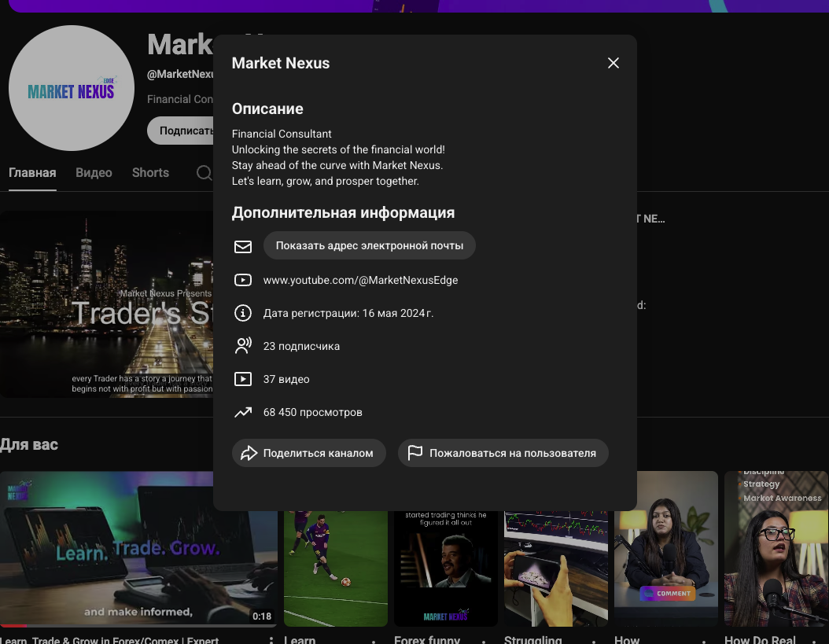Open the Messi football short thumbnail
This screenshot has height=644, width=829.
[x=336, y=569]
